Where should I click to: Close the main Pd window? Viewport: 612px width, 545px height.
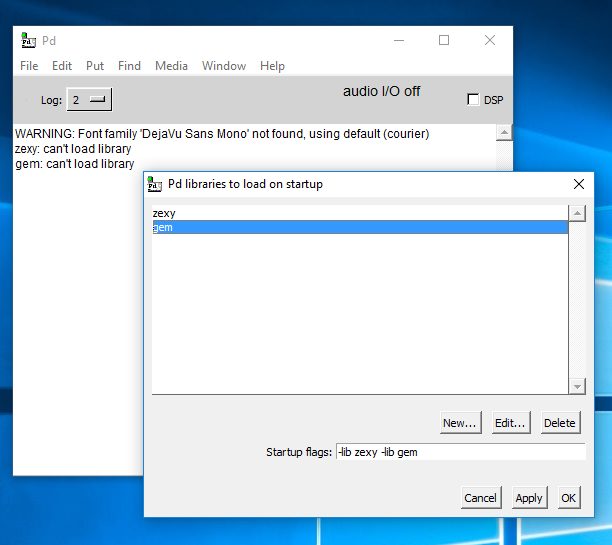(x=490, y=40)
